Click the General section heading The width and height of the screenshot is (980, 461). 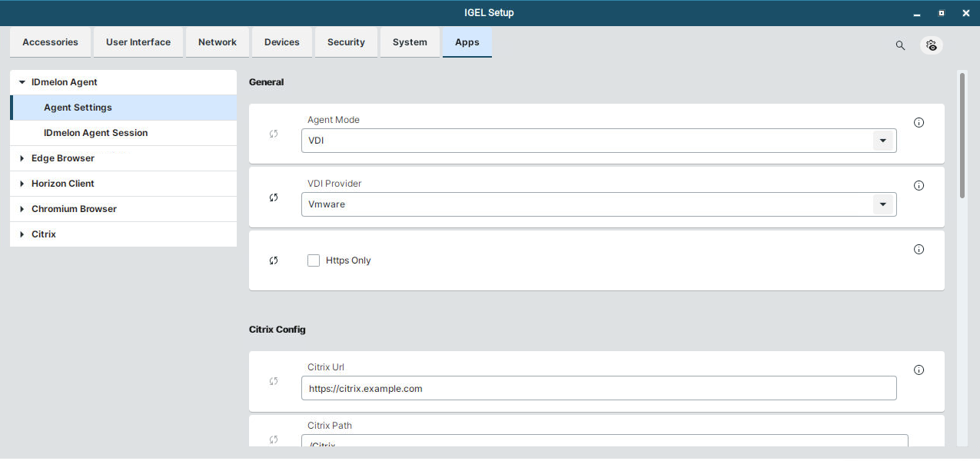(267, 82)
